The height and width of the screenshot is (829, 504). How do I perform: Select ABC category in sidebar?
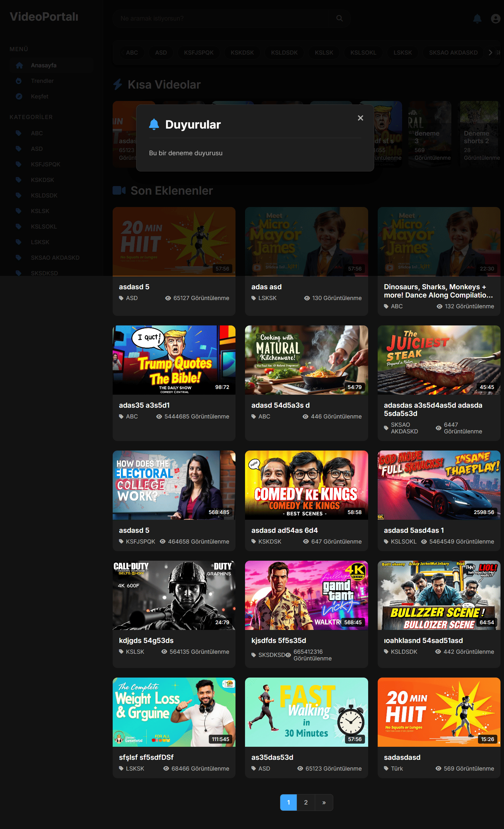pyautogui.click(x=51, y=133)
